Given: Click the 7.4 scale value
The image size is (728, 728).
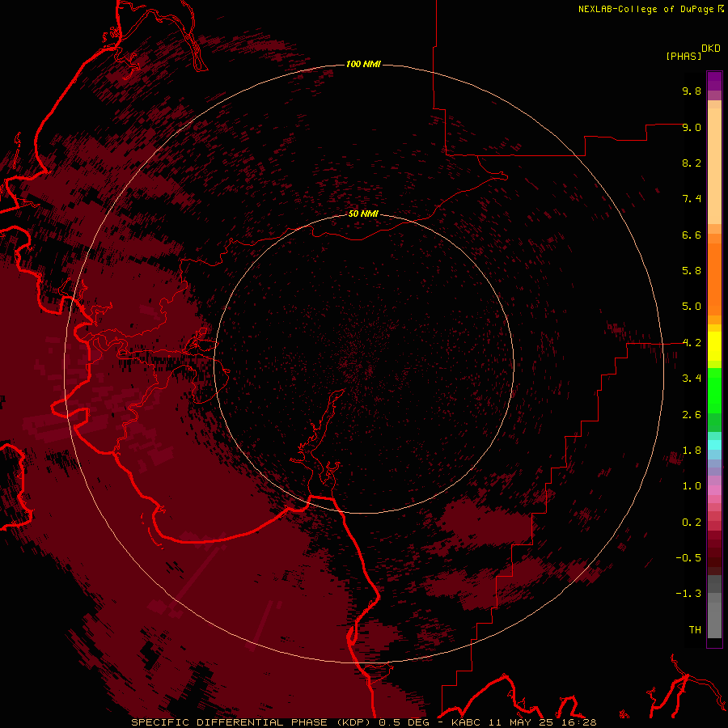Looking at the screenshot, I should pos(692,199).
